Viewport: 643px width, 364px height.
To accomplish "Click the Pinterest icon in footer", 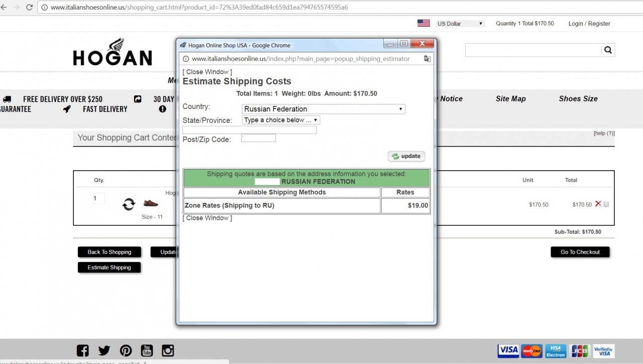I will click(x=126, y=350).
